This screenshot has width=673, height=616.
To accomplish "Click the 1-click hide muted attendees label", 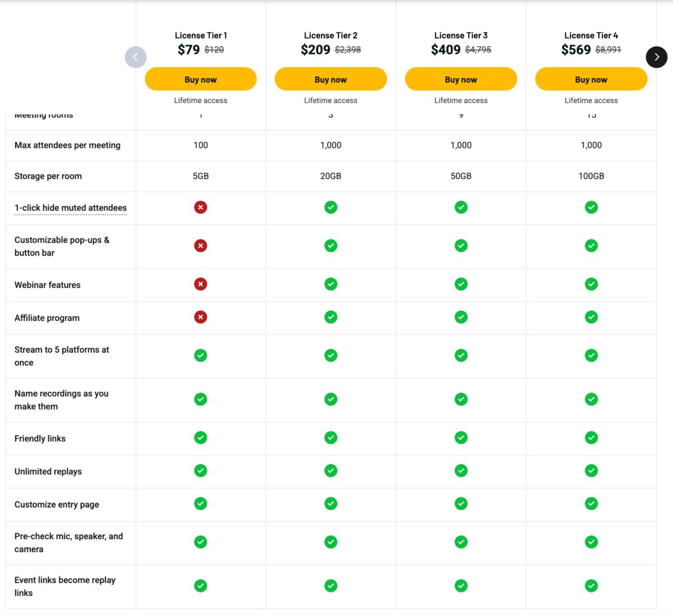I will [x=71, y=208].
